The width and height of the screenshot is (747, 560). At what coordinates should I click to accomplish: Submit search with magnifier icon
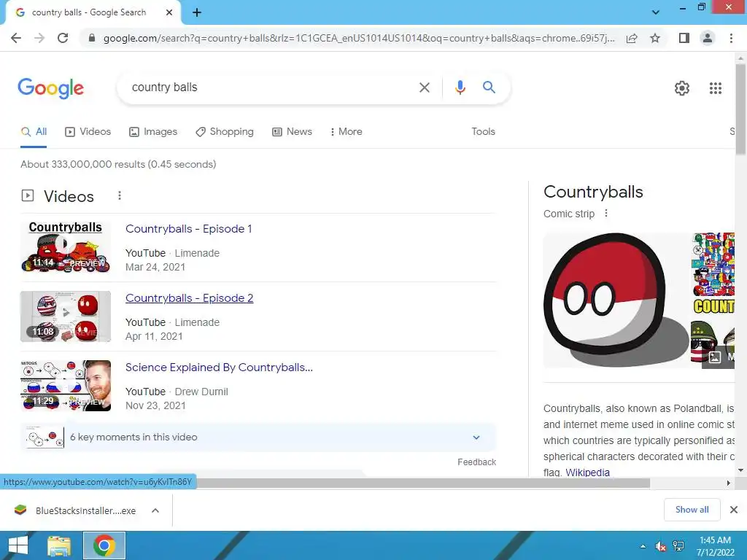489,87
